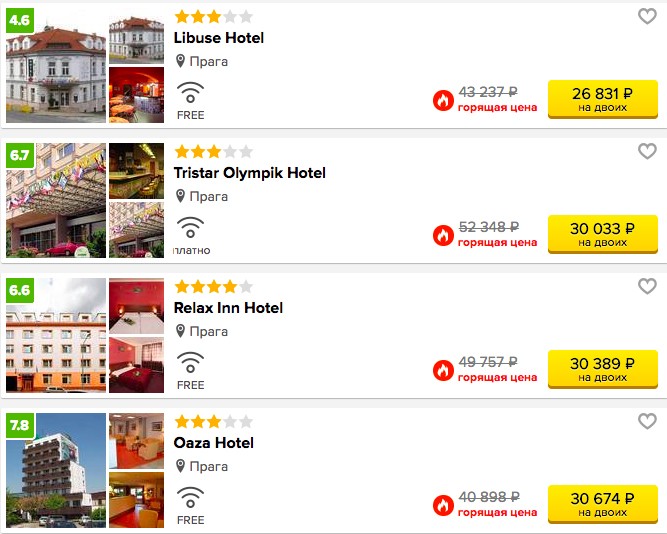Open Tristar Olympik Hotel details
The image size is (667, 534).
pos(250,173)
